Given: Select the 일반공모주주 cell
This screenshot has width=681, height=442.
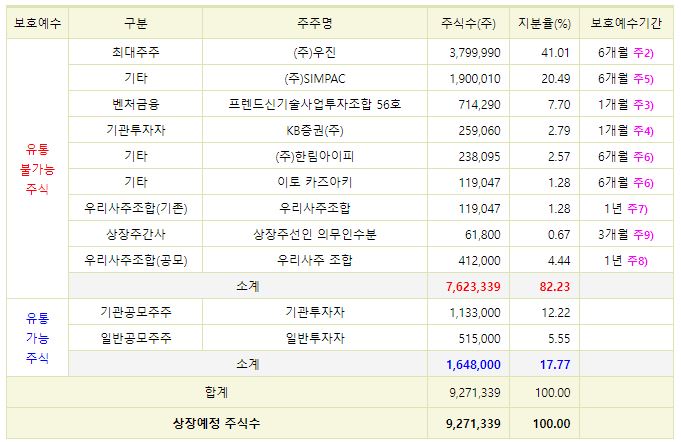Looking at the screenshot, I should pos(136,338).
